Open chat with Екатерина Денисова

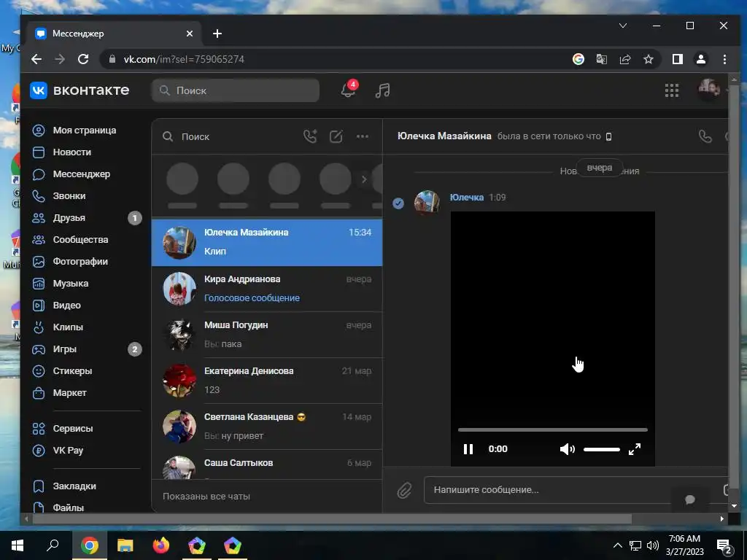coord(267,381)
